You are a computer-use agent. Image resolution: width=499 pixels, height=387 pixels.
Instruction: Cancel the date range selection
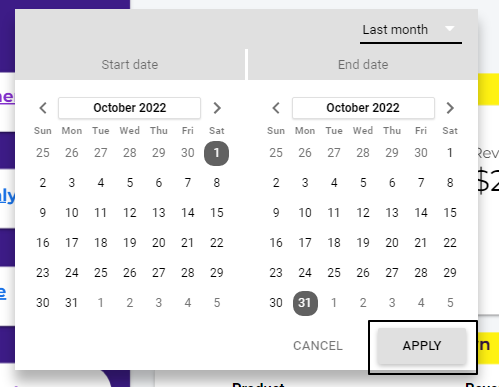pos(318,346)
